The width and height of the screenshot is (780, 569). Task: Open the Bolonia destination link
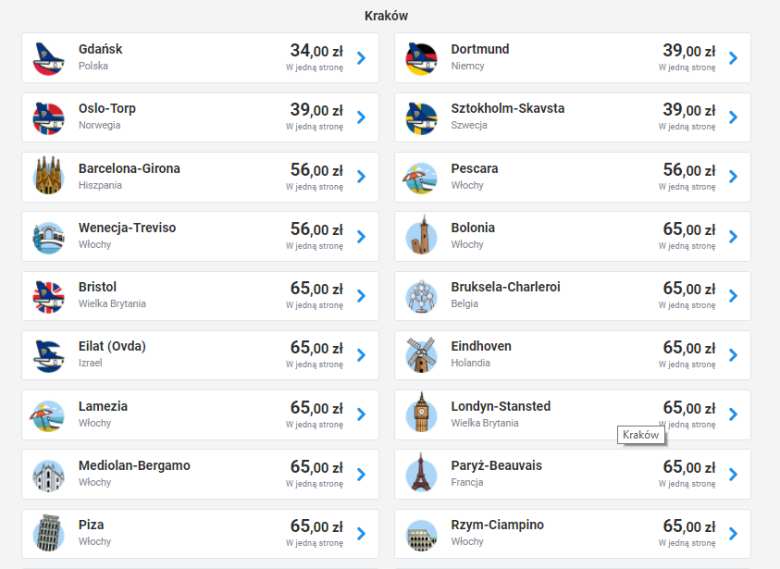tap(473, 228)
